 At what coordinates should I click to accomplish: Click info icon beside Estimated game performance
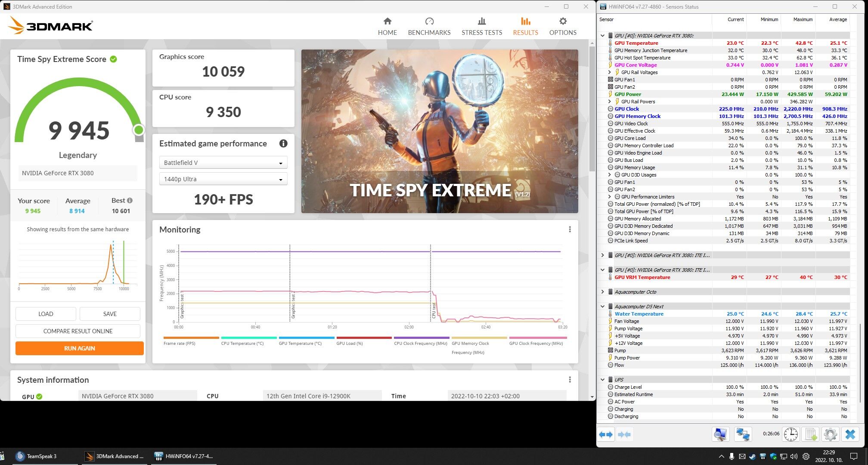tap(283, 143)
